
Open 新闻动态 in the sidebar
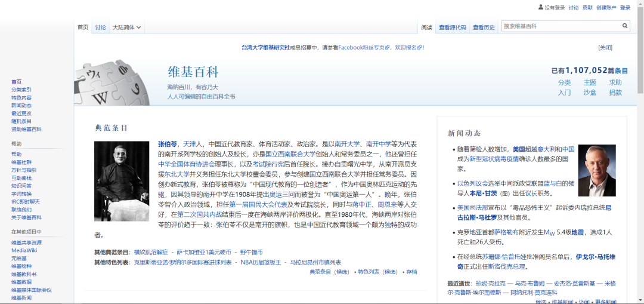tap(21, 105)
